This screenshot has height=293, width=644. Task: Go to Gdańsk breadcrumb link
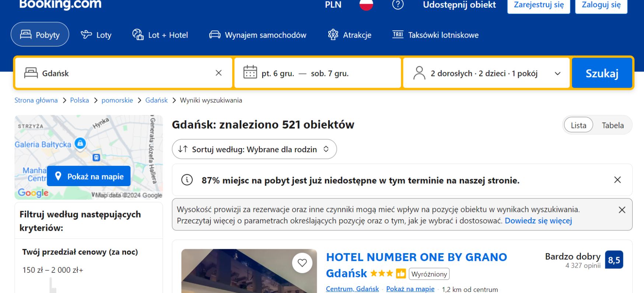[156, 100]
